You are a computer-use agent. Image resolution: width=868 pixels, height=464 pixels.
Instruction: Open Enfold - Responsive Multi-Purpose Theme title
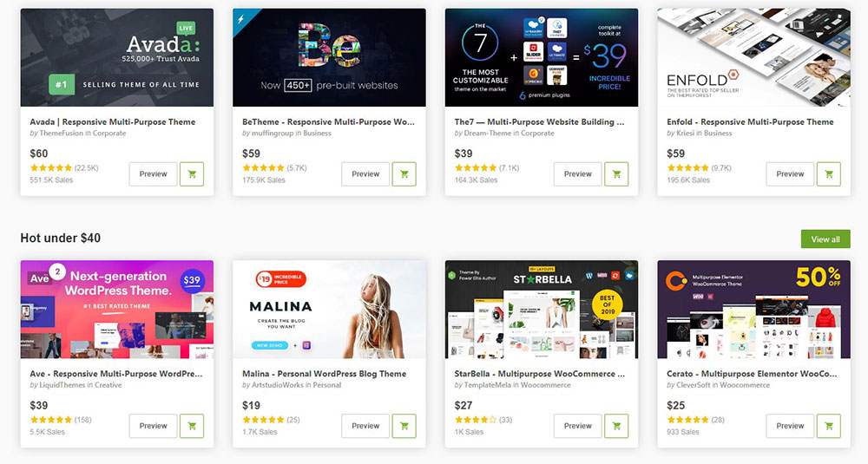[x=750, y=121]
